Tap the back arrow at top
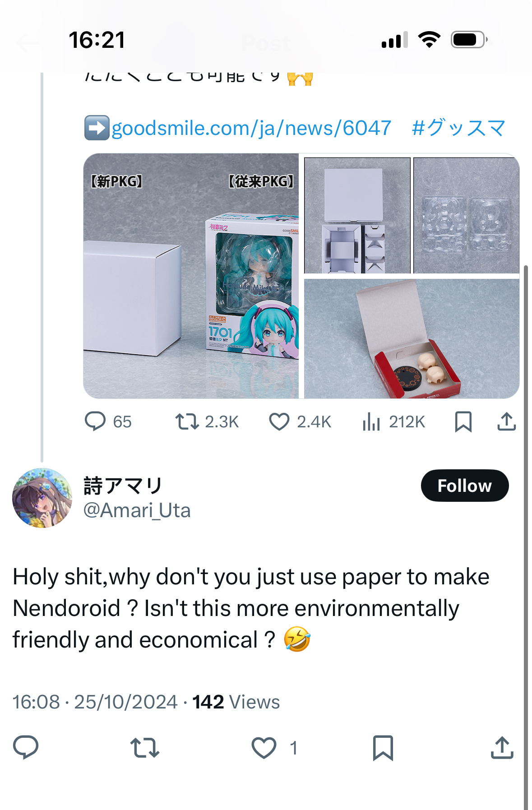532x810 pixels. (x=28, y=43)
